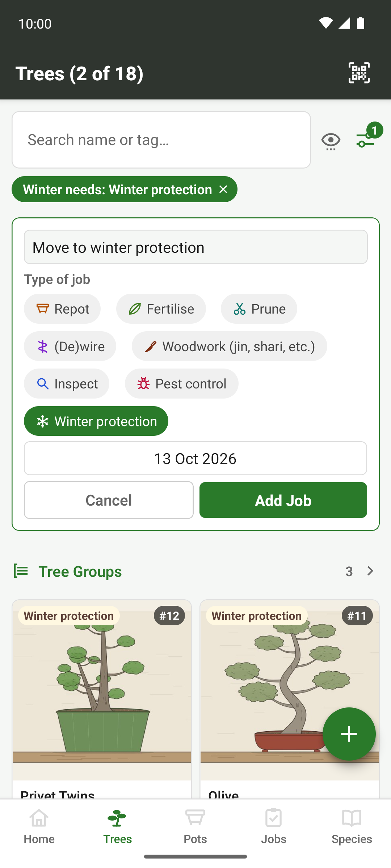Viewport: 391px width, 868px height.
Task: Pick the (De)wire job type
Action: point(70,346)
